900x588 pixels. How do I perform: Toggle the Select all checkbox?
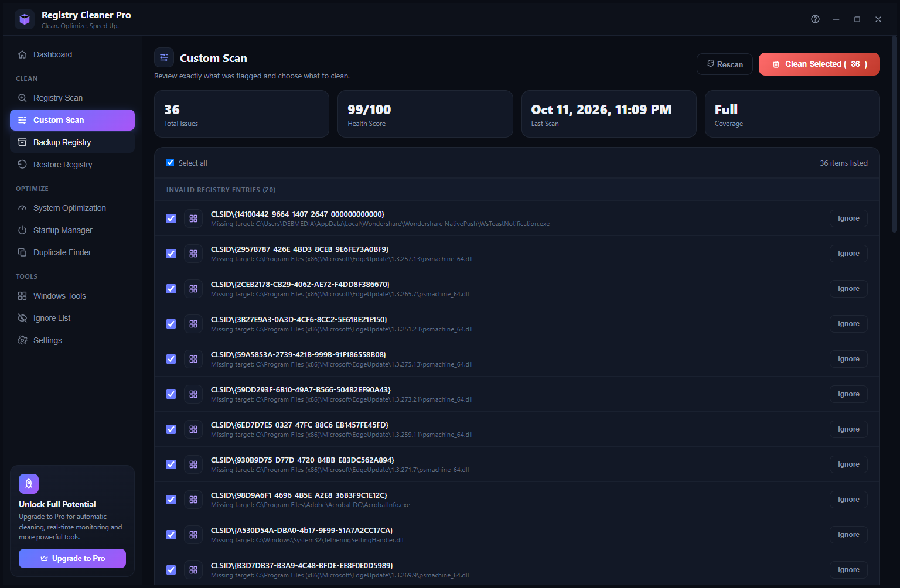tap(170, 163)
